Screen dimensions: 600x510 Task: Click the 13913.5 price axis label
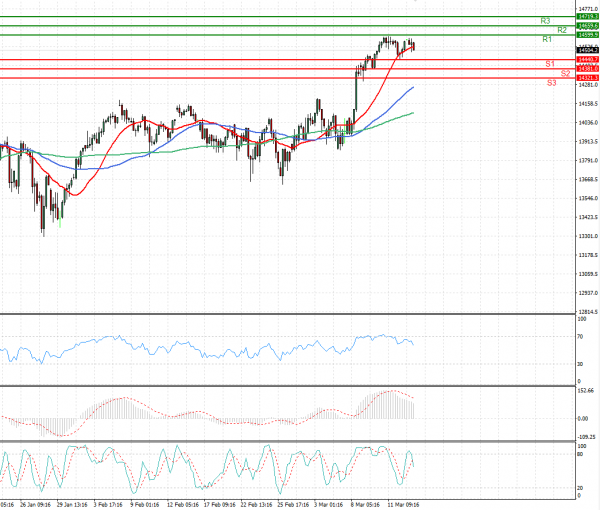pyautogui.click(x=588, y=142)
